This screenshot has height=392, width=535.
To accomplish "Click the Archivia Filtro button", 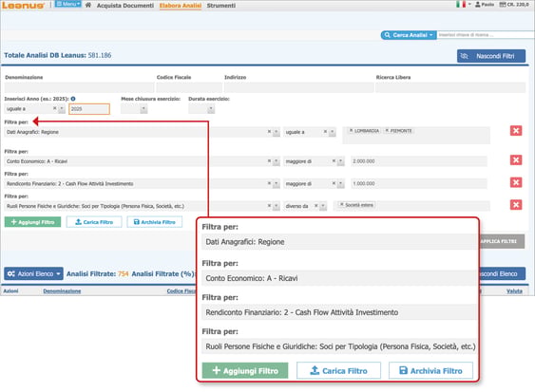I will pos(155,222).
